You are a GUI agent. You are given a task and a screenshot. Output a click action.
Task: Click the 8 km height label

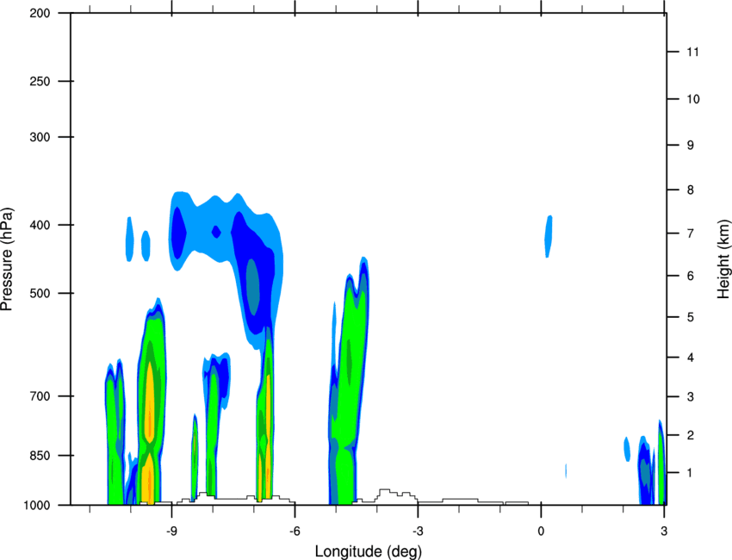[x=691, y=190]
